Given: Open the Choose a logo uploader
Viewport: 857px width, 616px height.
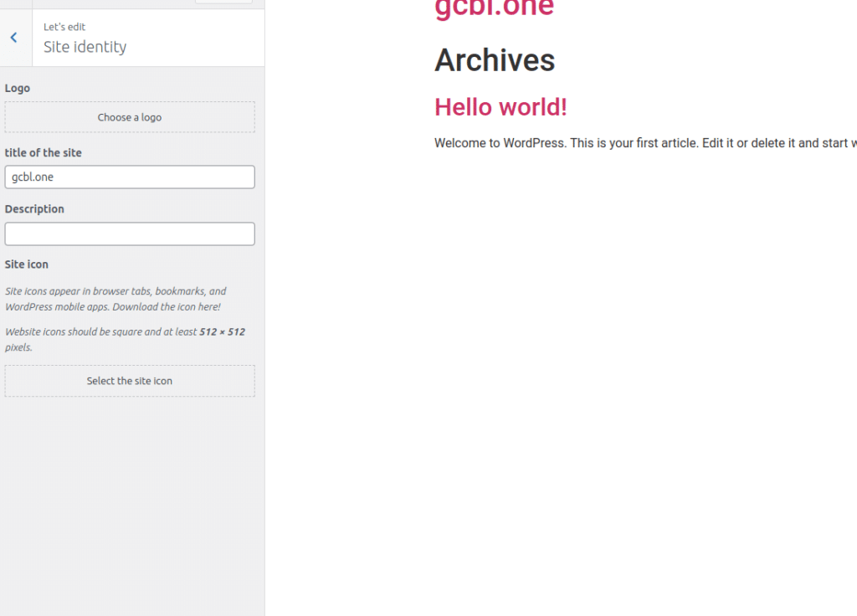Looking at the screenshot, I should point(130,117).
